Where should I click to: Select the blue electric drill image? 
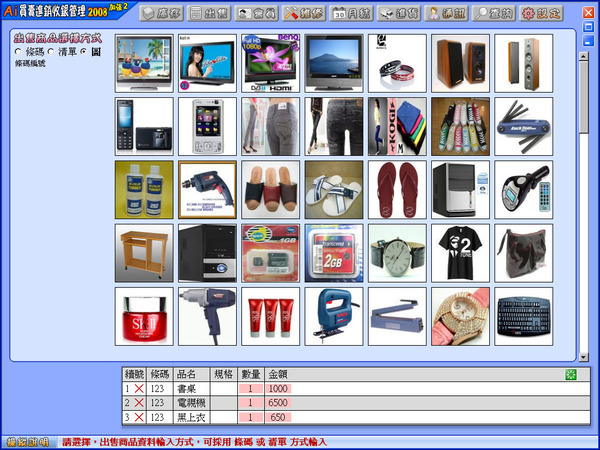(207, 190)
